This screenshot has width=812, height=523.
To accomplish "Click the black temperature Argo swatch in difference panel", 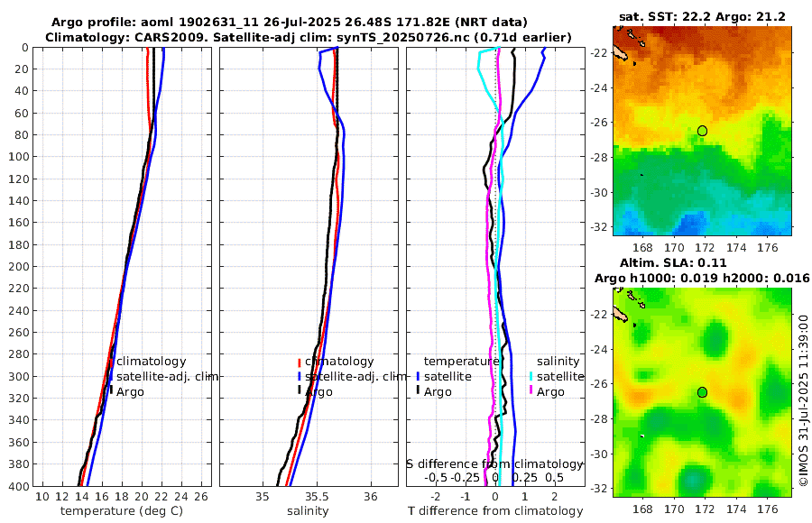I will 418,390.
